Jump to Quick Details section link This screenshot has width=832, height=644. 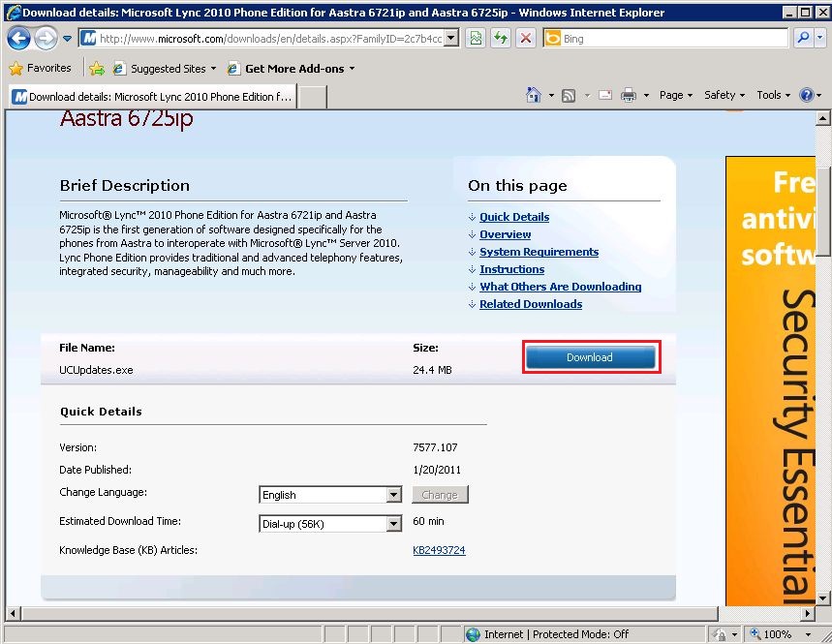514,216
